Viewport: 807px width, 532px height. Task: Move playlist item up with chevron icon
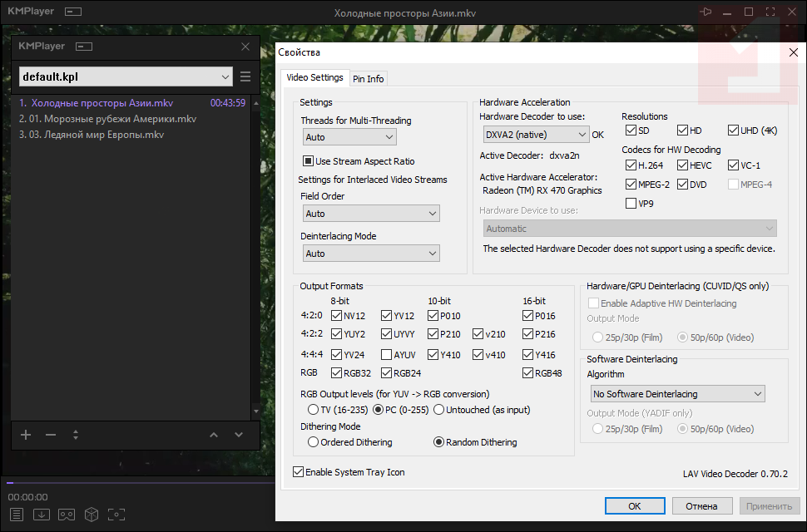(x=214, y=435)
